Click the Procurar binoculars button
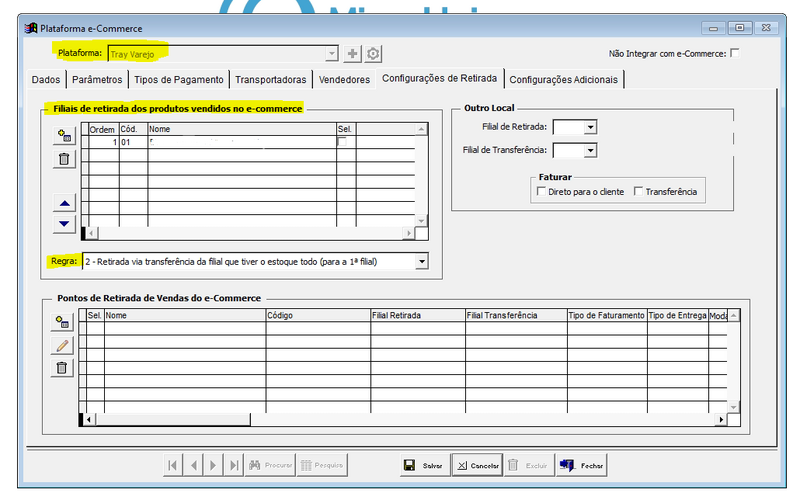 pos(270,465)
